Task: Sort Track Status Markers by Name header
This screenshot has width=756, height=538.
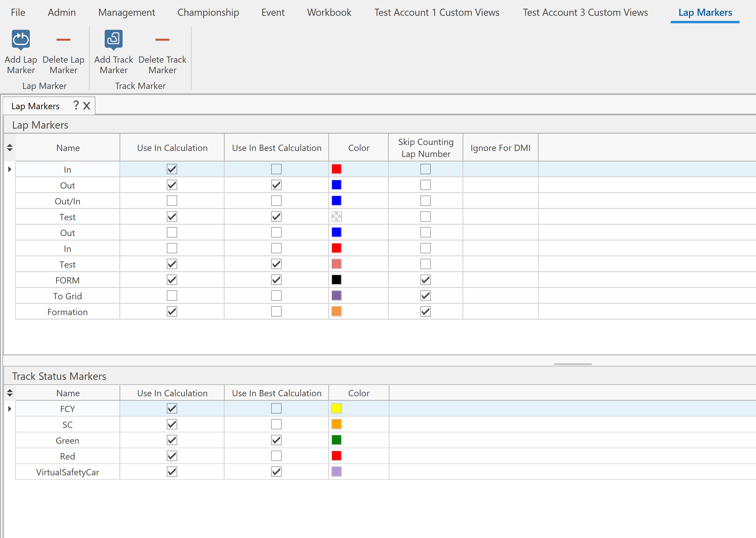Action: click(x=67, y=393)
